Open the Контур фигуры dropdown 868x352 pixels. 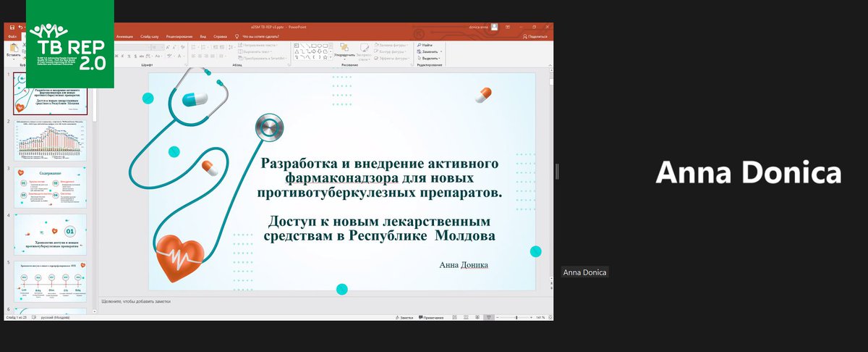[x=391, y=51]
